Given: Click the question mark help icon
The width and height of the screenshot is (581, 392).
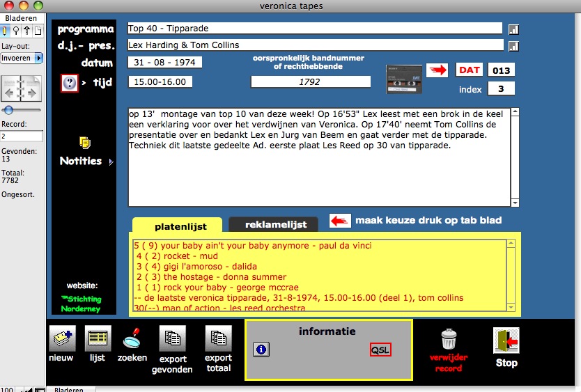Looking at the screenshot, I should click(70, 84).
